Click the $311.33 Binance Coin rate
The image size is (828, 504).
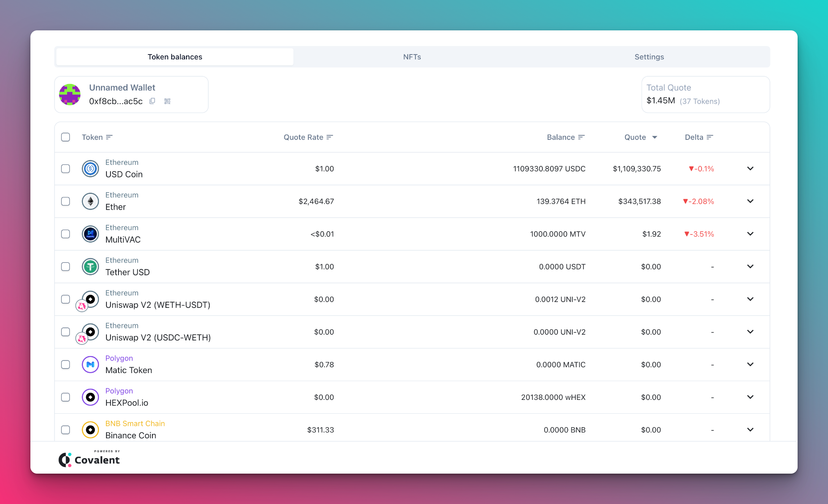tap(321, 429)
